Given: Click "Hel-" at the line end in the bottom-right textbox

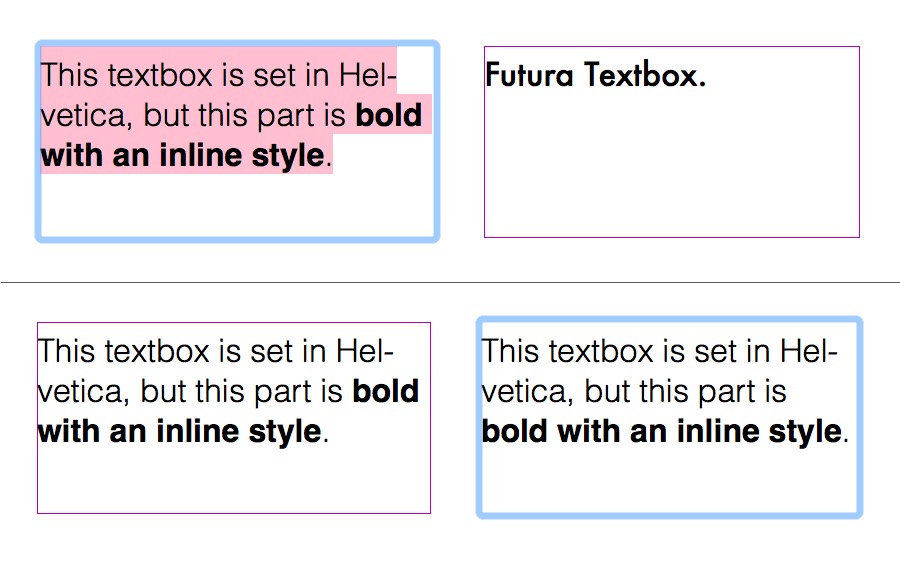Looking at the screenshot, I should point(805,351).
